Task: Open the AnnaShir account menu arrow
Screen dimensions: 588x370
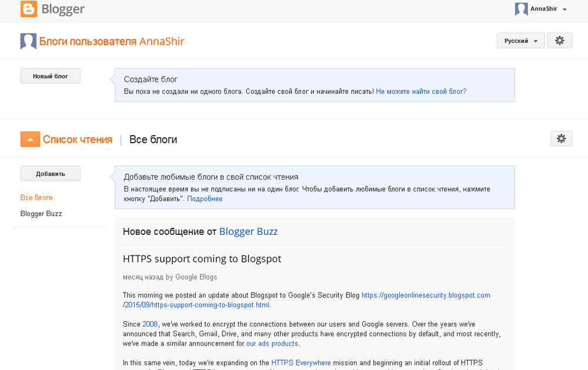Action: coord(564,9)
